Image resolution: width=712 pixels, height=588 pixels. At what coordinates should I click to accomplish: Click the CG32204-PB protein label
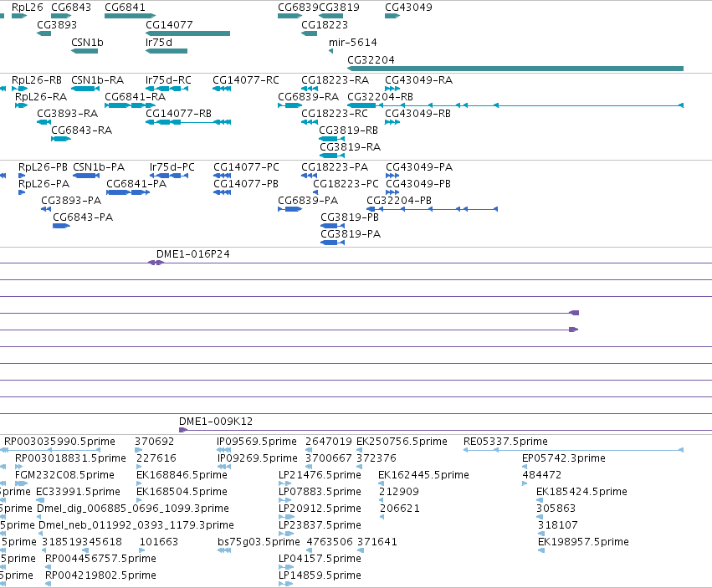[x=399, y=201]
